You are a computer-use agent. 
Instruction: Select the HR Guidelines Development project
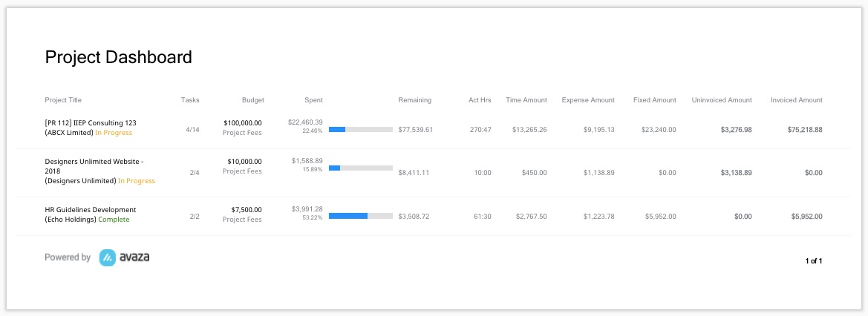pyautogui.click(x=91, y=210)
